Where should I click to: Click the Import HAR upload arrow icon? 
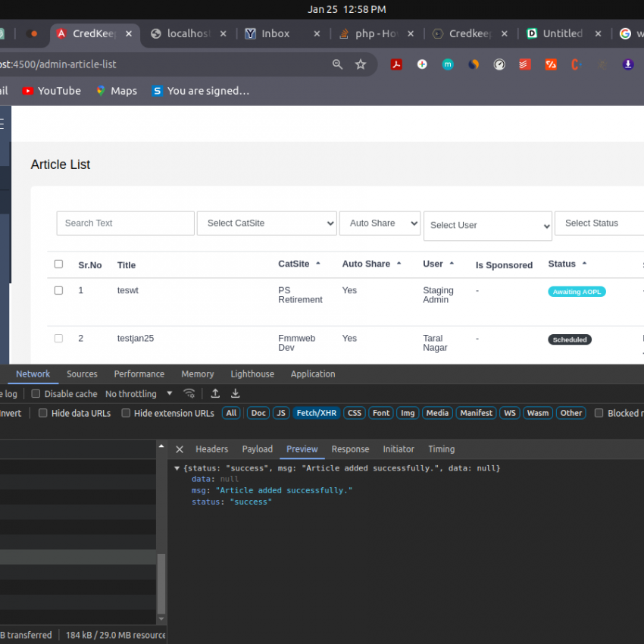215,393
